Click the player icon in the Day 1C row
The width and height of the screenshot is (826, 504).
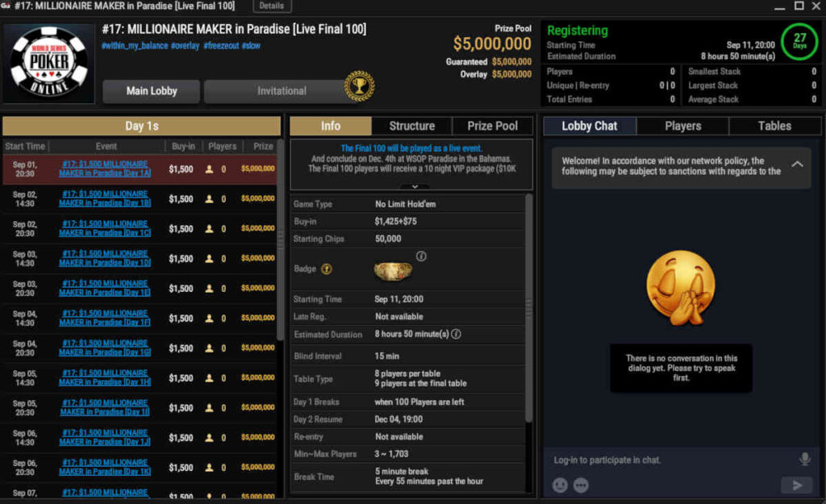(x=209, y=229)
